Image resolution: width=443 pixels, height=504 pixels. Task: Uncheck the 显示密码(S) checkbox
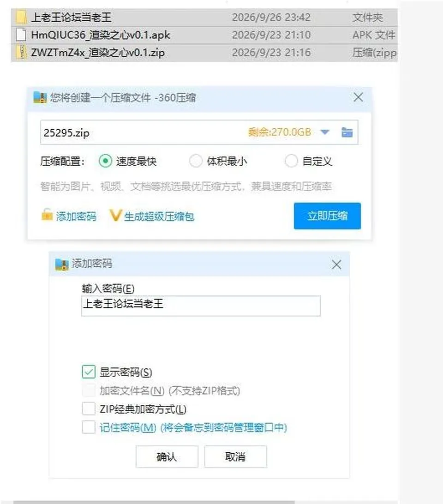(x=89, y=372)
